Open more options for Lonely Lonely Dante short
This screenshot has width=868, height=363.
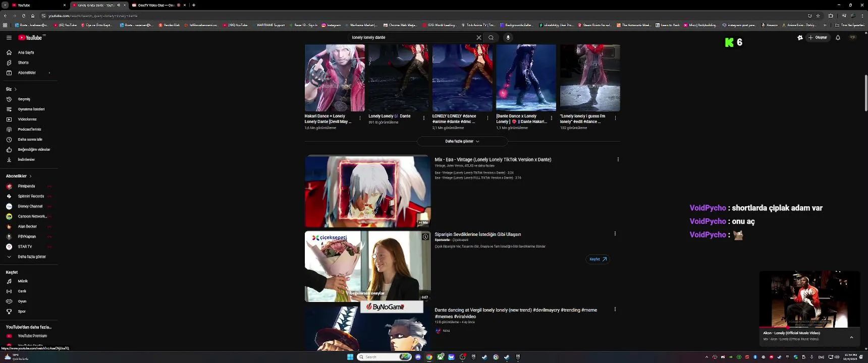tap(424, 118)
